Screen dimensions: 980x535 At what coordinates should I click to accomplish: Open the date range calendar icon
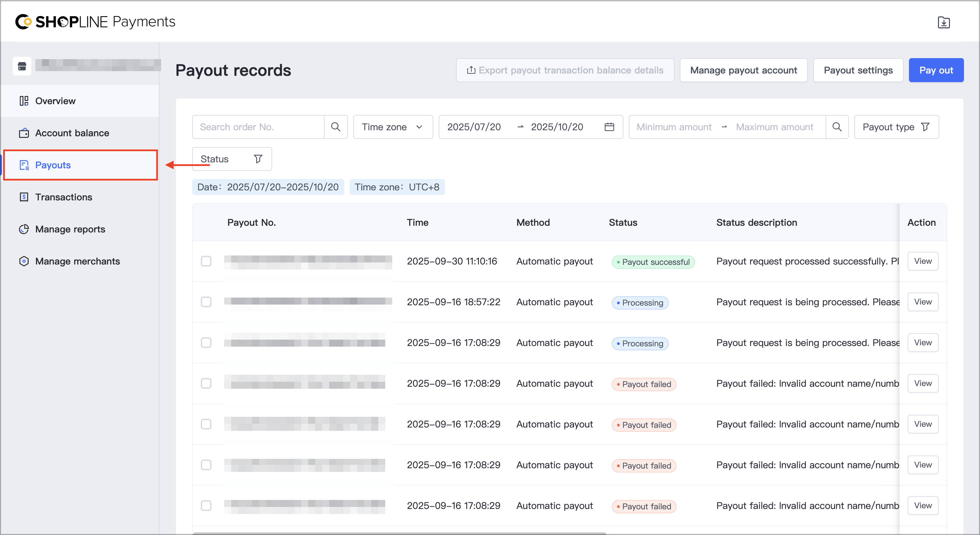(609, 127)
